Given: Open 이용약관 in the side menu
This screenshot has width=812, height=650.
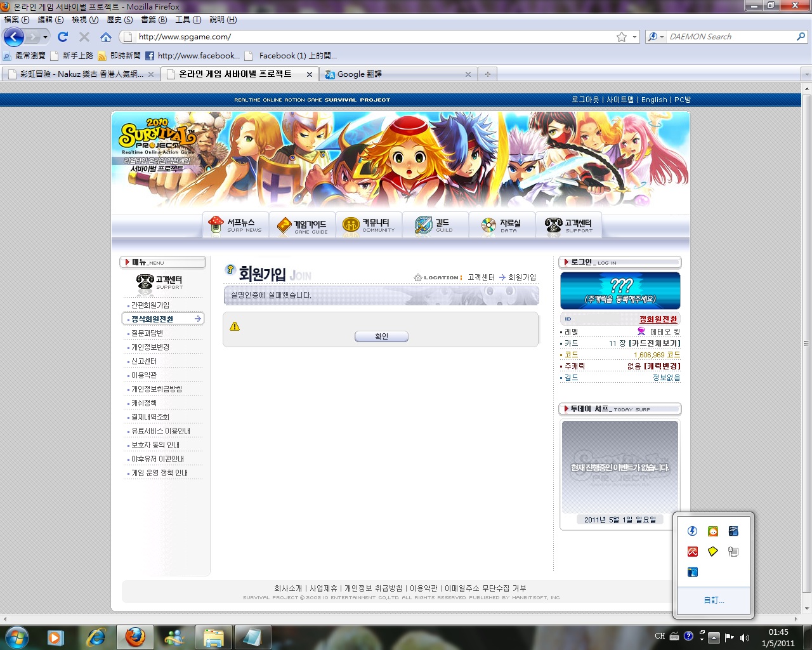Looking at the screenshot, I should click(144, 375).
